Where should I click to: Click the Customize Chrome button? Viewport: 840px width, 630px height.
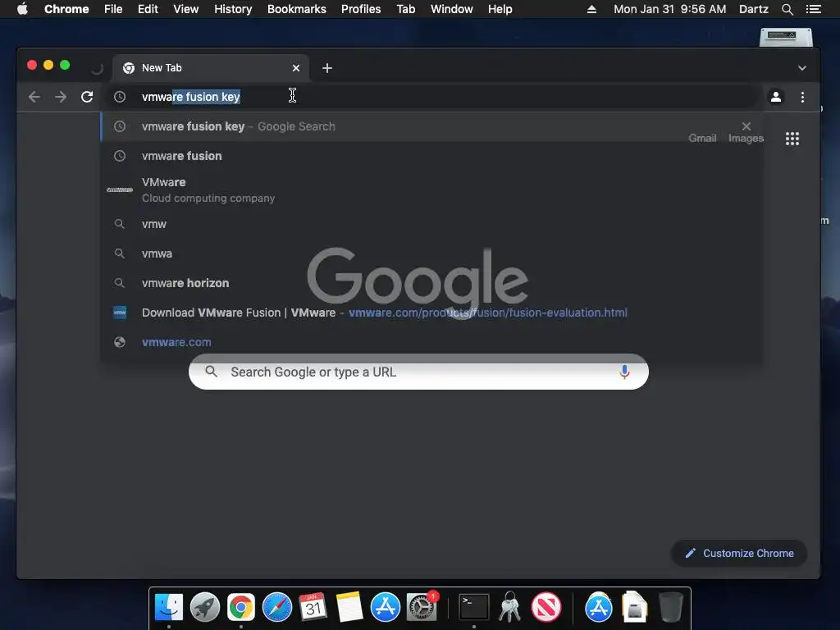coord(739,554)
